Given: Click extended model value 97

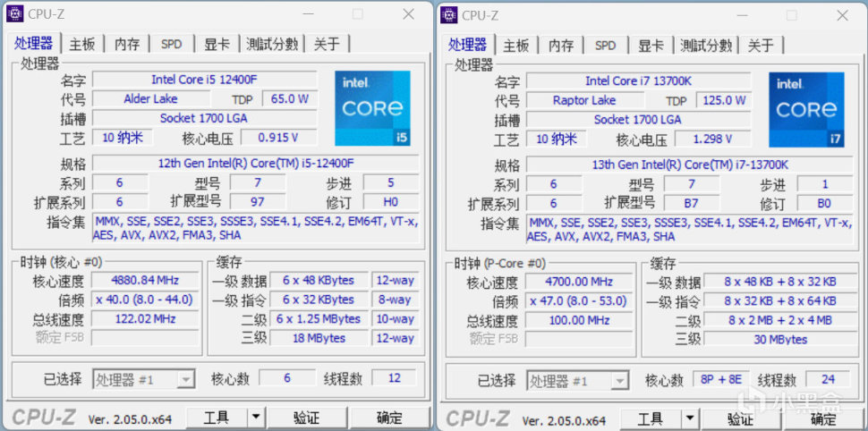Looking at the screenshot, I should click(258, 202).
